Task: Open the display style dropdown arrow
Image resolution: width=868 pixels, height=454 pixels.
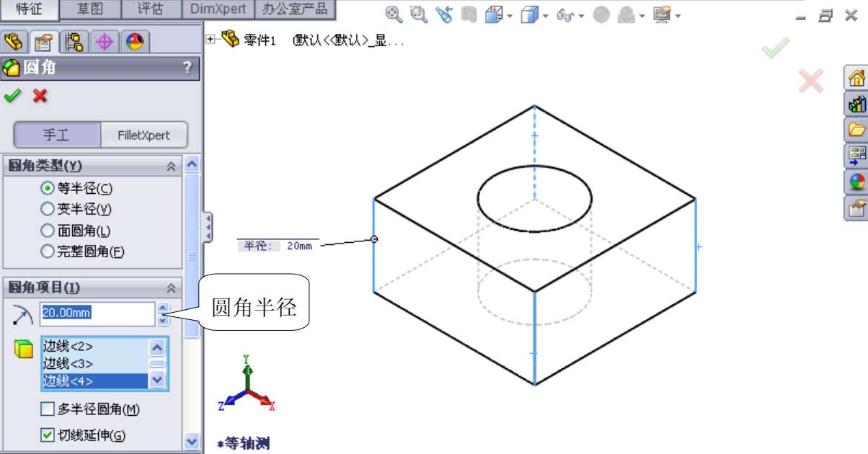Action: [546, 16]
